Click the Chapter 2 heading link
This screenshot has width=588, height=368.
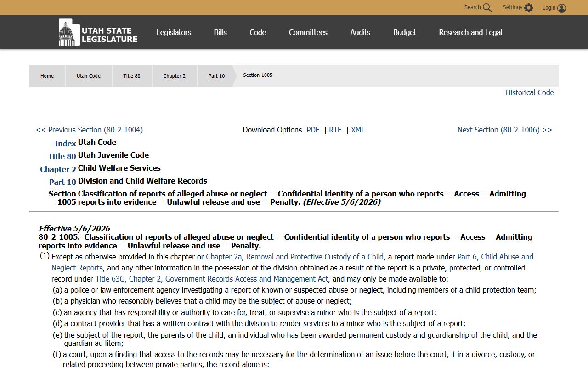[x=58, y=169]
